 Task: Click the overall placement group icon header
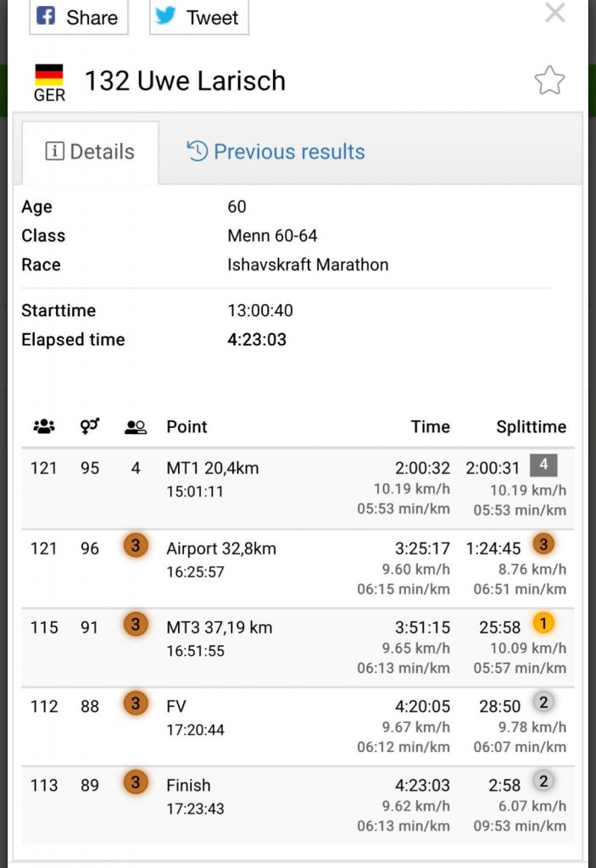[x=44, y=426]
